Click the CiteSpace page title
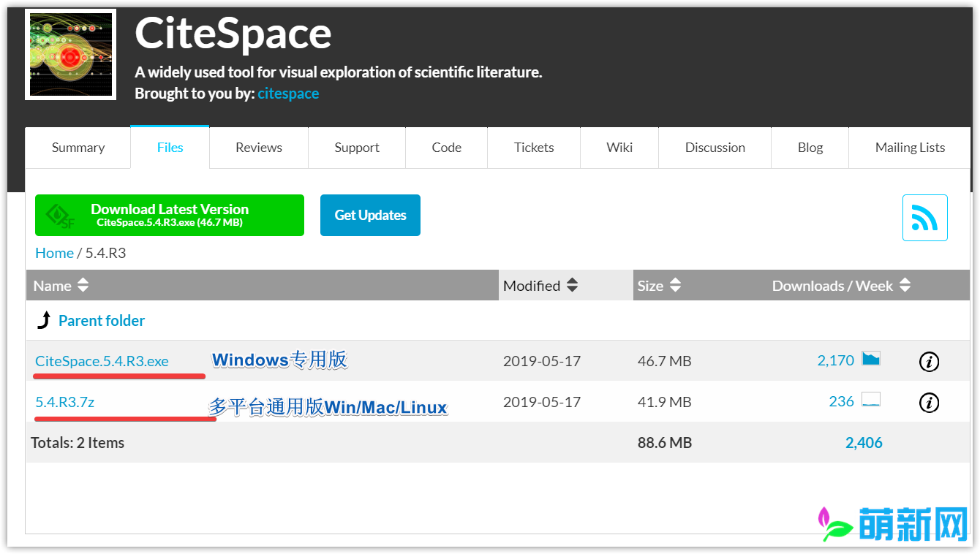This screenshot has width=980, height=554. [x=233, y=33]
